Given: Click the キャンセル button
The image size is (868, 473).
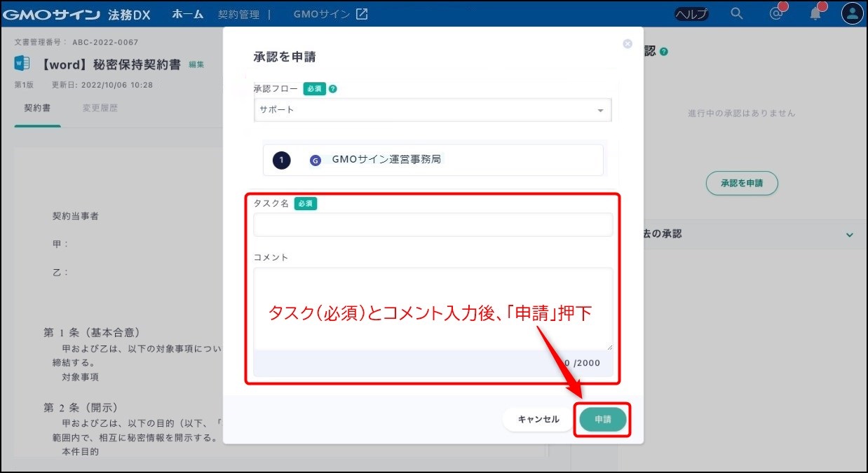Looking at the screenshot, I should point(538,419).
